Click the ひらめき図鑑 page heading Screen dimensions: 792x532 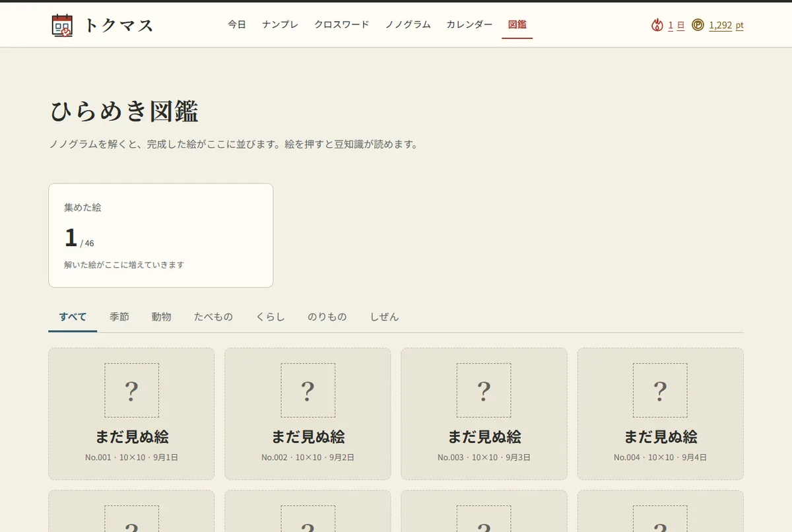(x=124, y=112)
